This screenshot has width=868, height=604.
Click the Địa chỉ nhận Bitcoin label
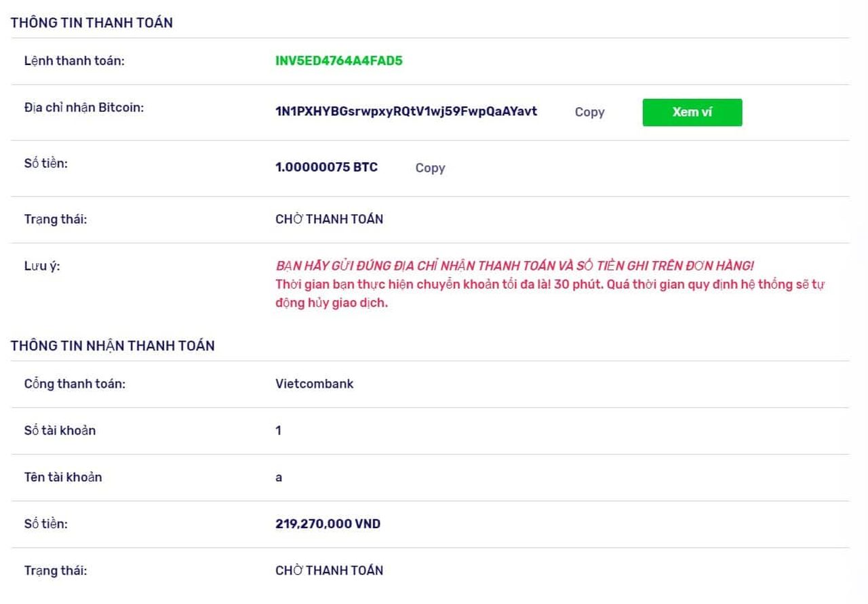click(83, 107)
